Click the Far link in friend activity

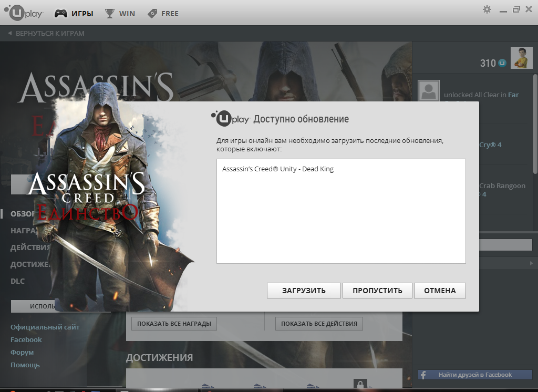tap(513, 95)
